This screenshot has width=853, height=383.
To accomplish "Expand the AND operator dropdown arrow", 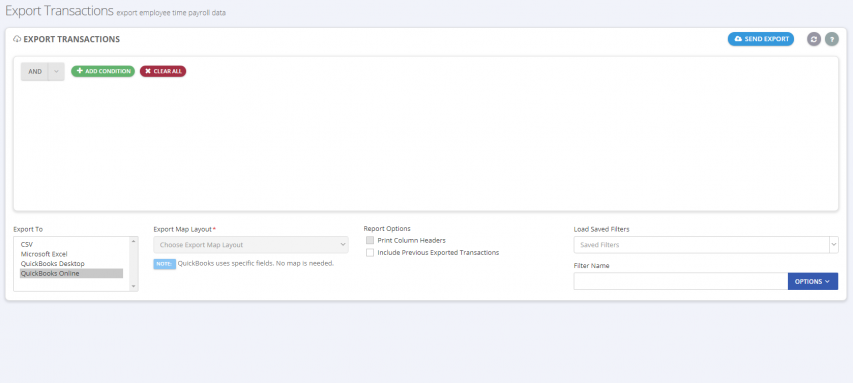I will (56, 72).
